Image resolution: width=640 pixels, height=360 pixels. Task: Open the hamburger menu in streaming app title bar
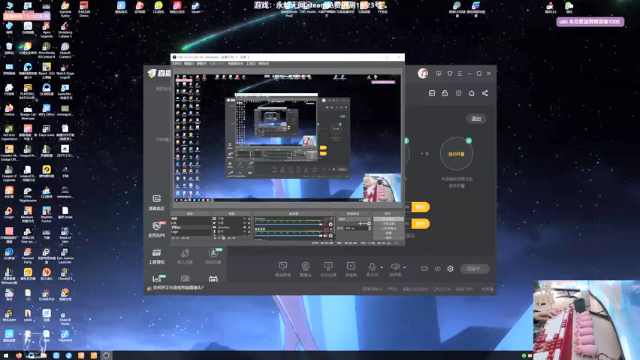(x=460, y=73)
